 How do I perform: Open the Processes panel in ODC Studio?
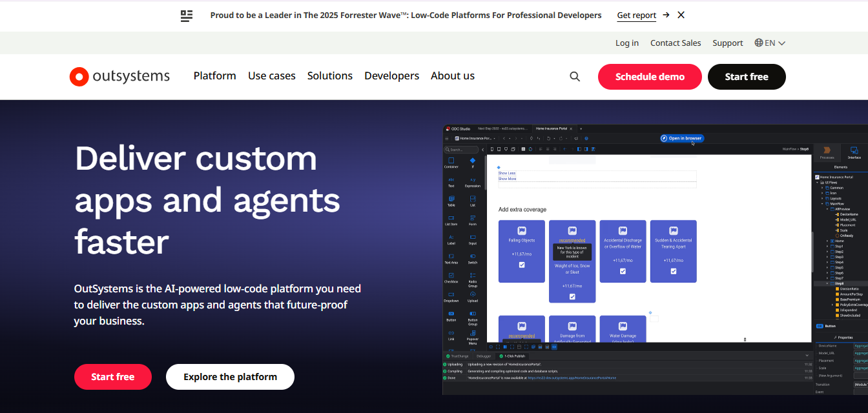[x=827, y=154]
